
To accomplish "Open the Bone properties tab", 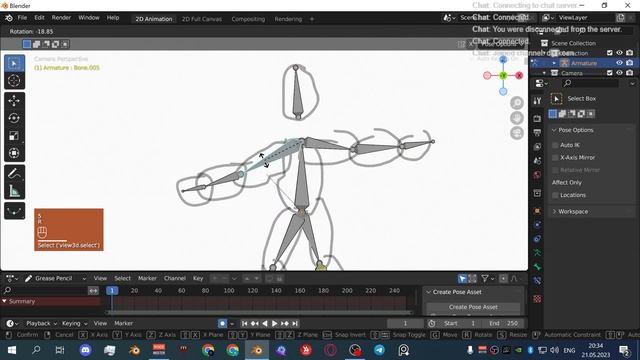I will click(x=537, y=267).
